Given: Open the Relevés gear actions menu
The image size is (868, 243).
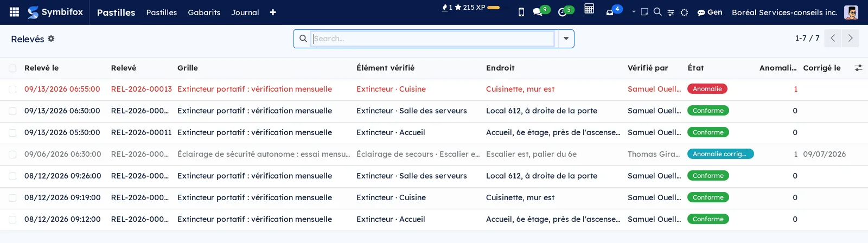Looking at the screenshot, I should click(x=51, y=39).
